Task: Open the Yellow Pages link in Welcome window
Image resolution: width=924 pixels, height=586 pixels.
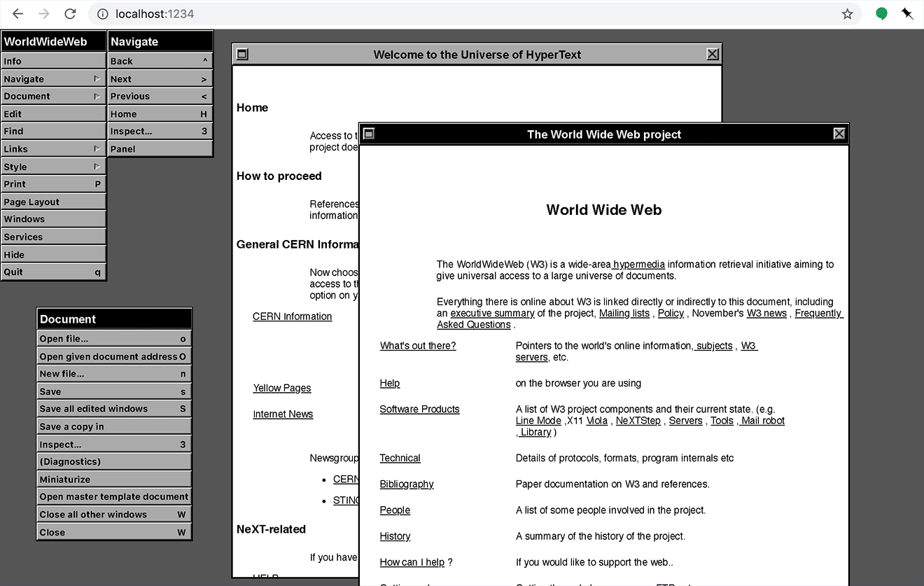Action: tap(282, 389)
